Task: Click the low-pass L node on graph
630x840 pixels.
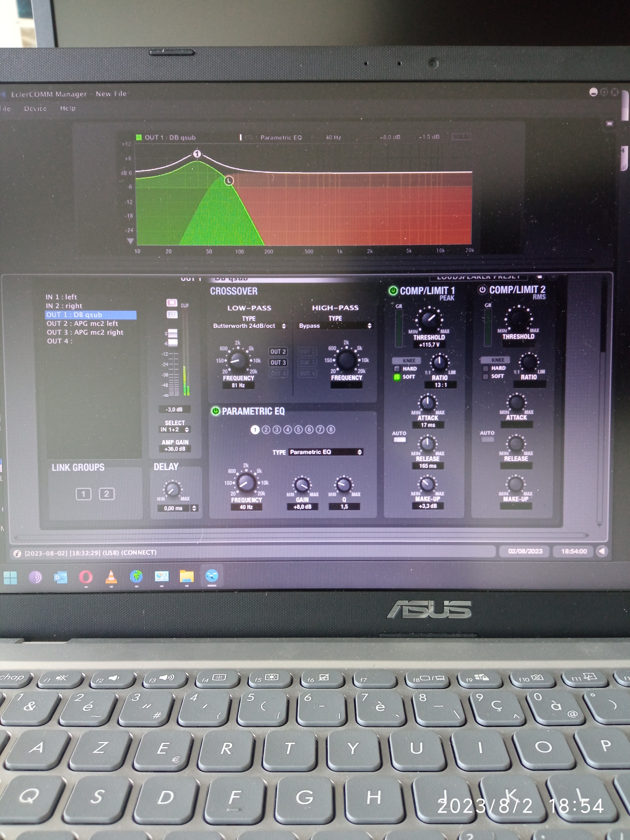Action: (229, 180)
